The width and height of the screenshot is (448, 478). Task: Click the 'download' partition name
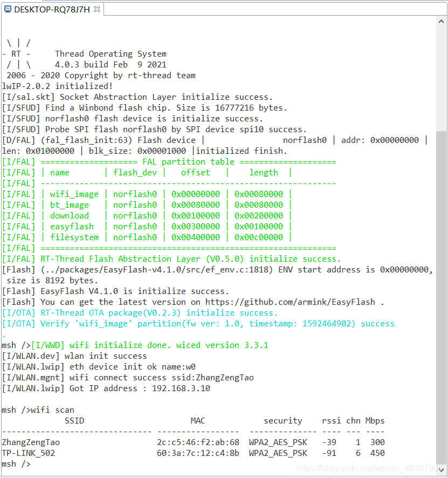(70, 216)
